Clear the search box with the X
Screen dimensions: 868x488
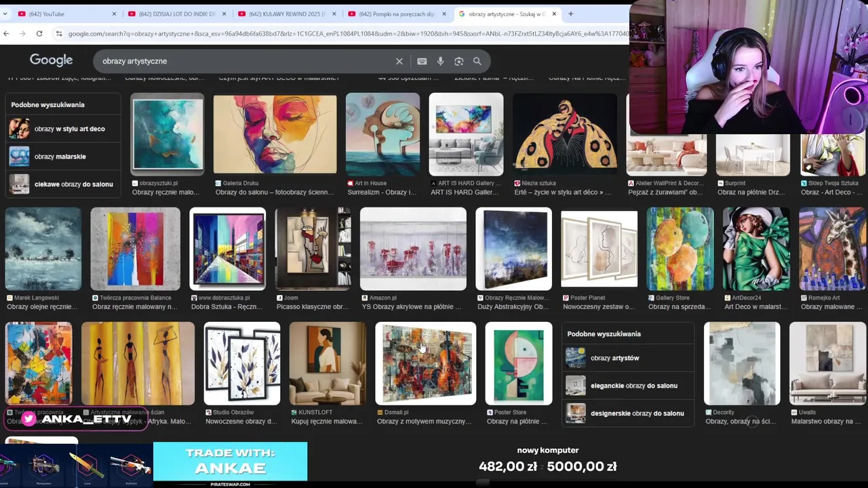pos(399,61)
